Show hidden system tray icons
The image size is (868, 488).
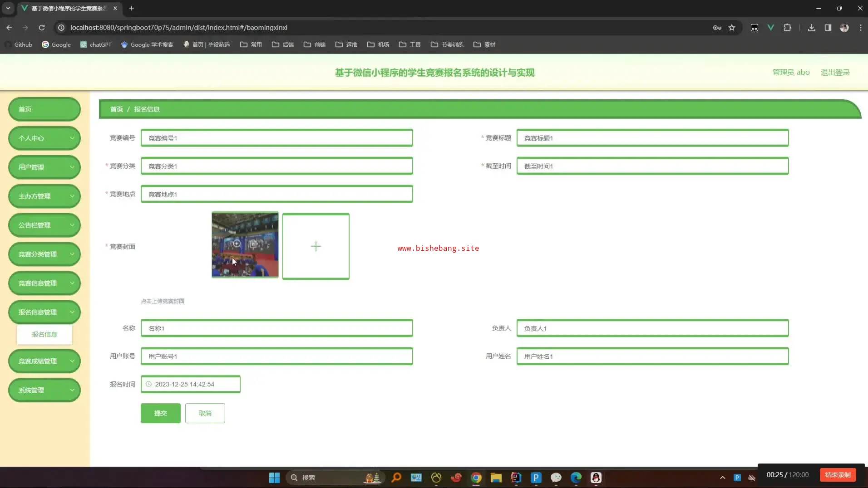(723, 478)
